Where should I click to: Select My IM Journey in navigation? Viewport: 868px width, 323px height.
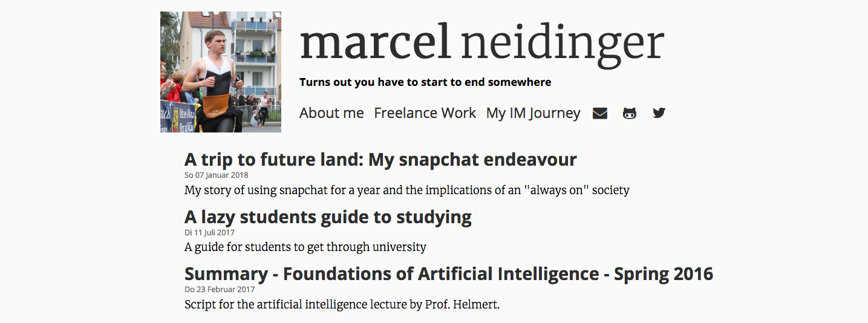point(533,113)
